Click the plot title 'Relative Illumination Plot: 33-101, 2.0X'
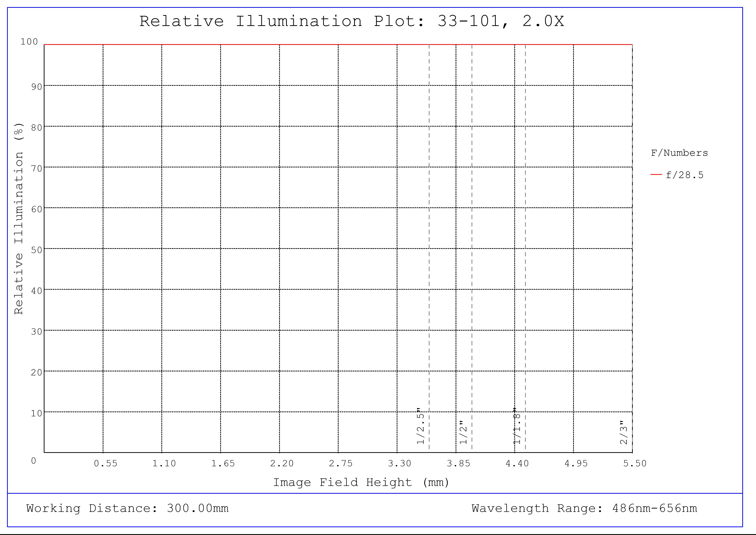The image size is (756, 535). [x=352, y=21]
